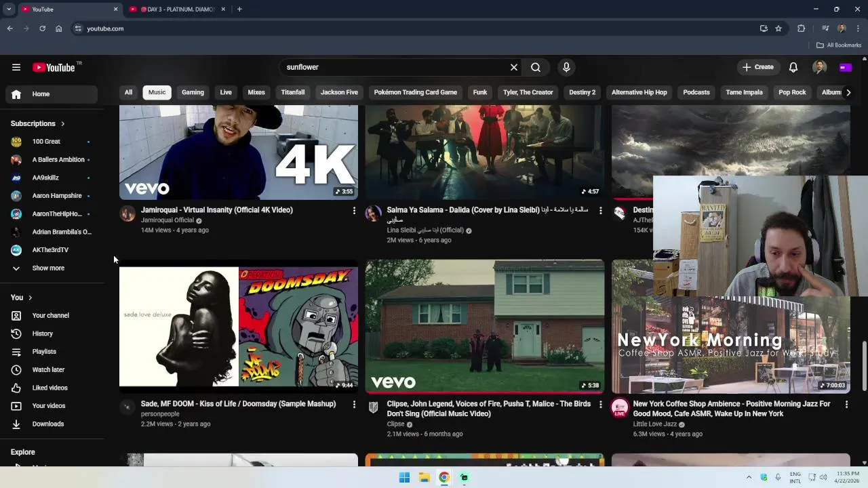
Task: Select the Alternative Hip Hop chip
Action: point(639,92)
